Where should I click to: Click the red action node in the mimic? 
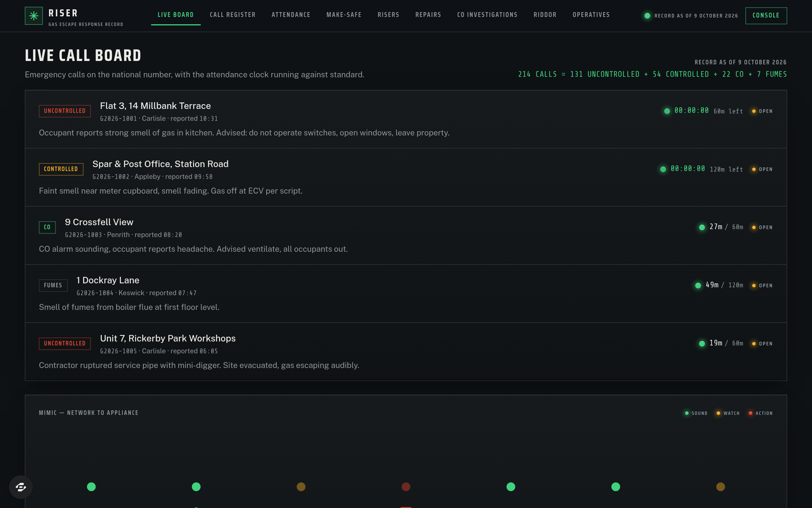406,487
